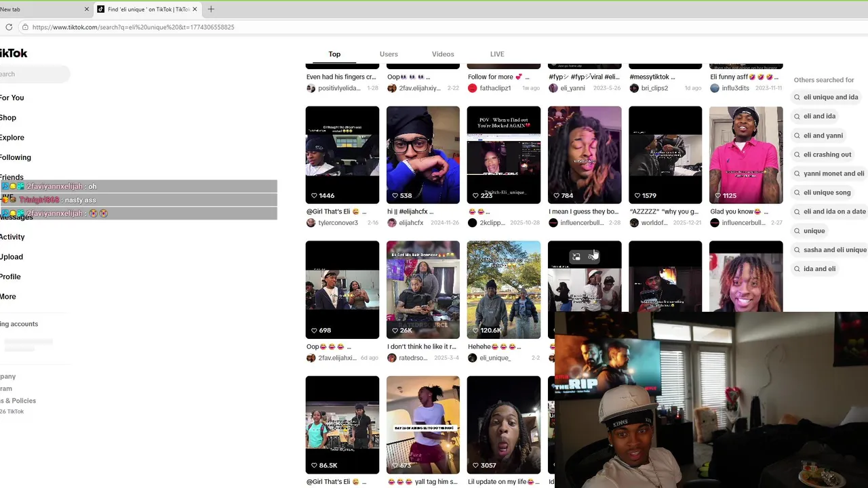Click the TikTok address bar URL
This screenshot has height=488, width=868.
pos(133,27)
